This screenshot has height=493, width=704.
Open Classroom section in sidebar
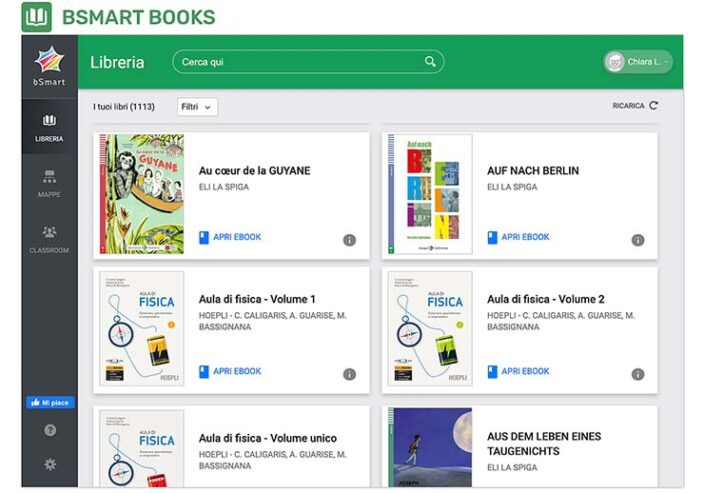click(50, 238)
